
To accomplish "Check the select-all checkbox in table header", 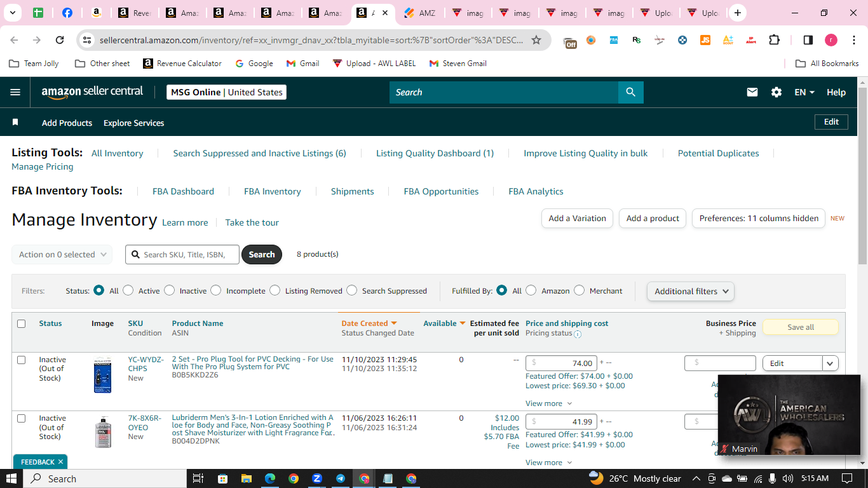I will click(x=21, y=323).
